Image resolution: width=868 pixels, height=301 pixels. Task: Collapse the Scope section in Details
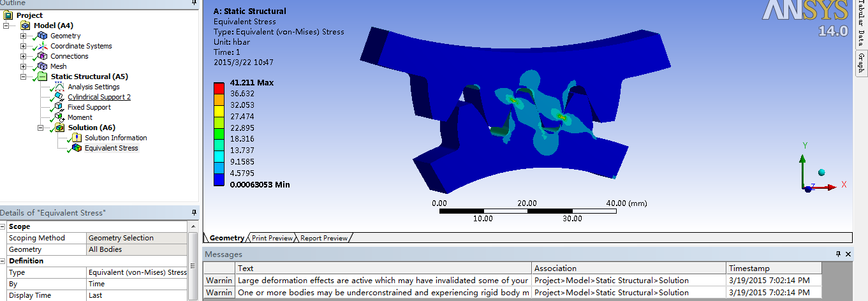pyautogui.click(x=4, y=226)
